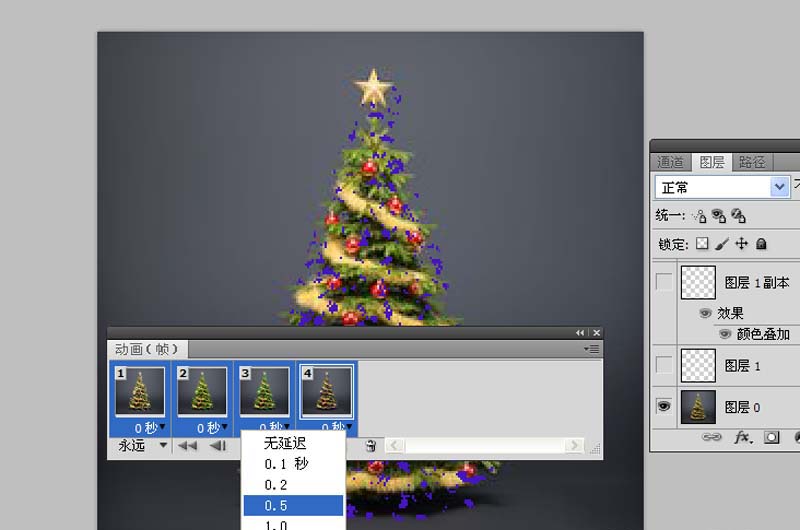Collapse the animation panel with double arrows
Image resolution: width=800 pixels, height=530 pixels.
pos(580,333)
